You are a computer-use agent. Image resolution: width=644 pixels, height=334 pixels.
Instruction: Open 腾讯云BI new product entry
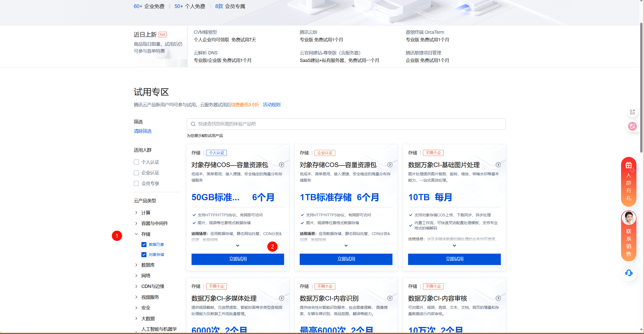click(x=321, y=36)
